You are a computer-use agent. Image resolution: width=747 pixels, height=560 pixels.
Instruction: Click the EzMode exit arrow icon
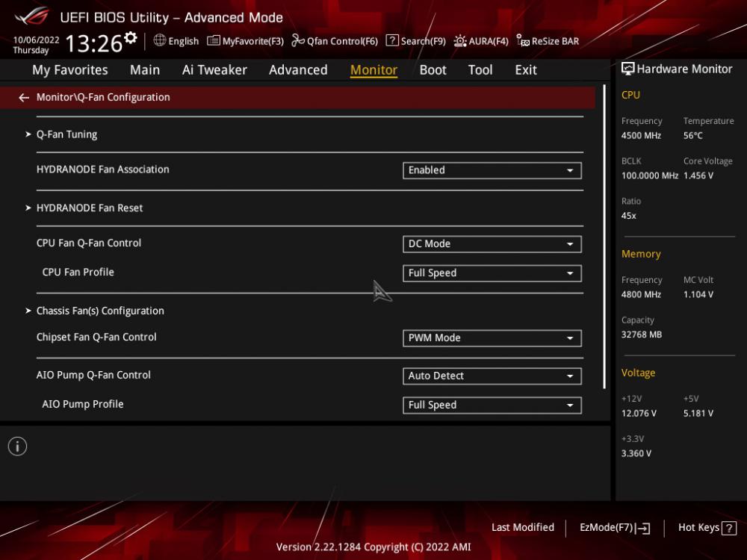642,528
